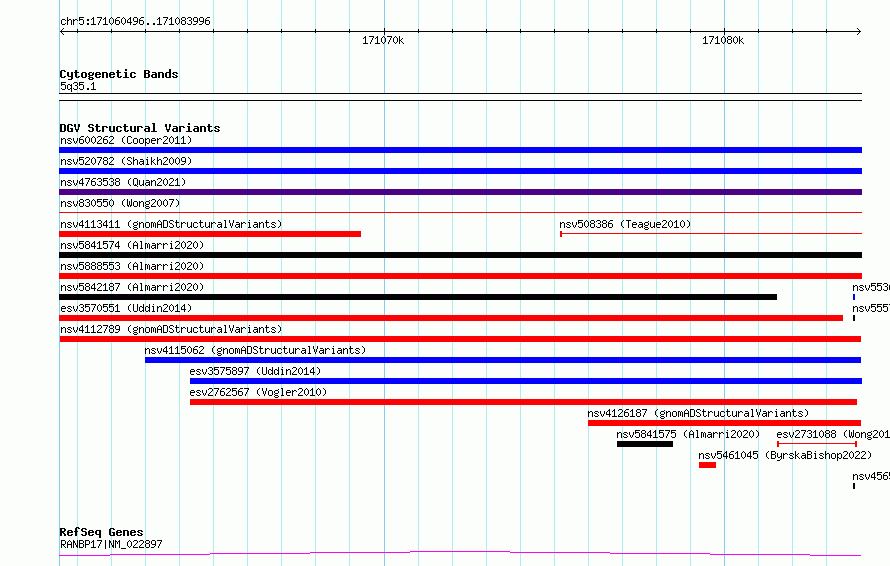Click the nsv4763538 (Quan2021) label
Viewport: 890px width, 566px height.
(123, 182)
